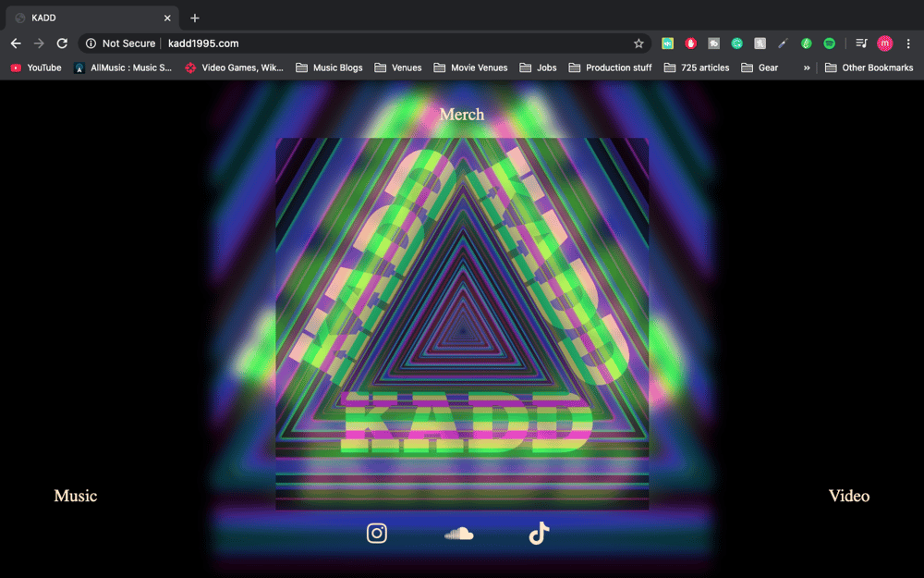The width and height of the screenshot is (924, 578).
Task: Click the pink profile avatar in Chrome
Action: 884,43
